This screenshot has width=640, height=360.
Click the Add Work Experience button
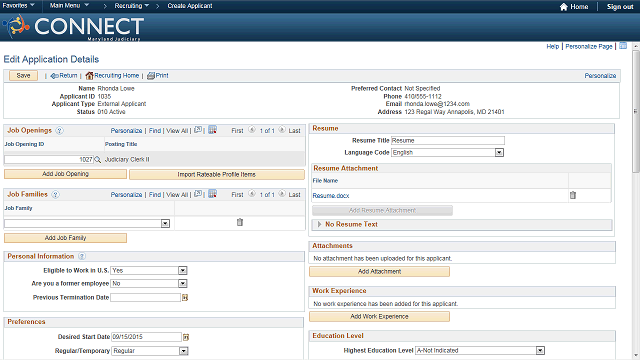tap(379, 316)
